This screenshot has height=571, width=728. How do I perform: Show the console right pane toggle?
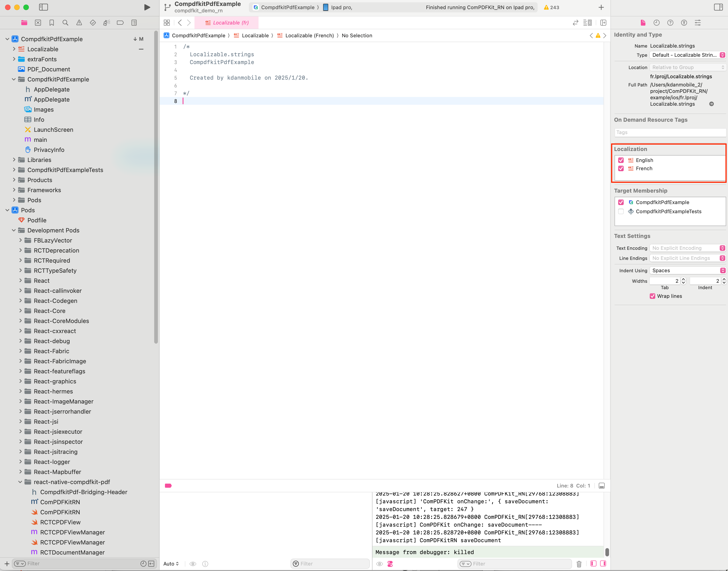(603, 564)
